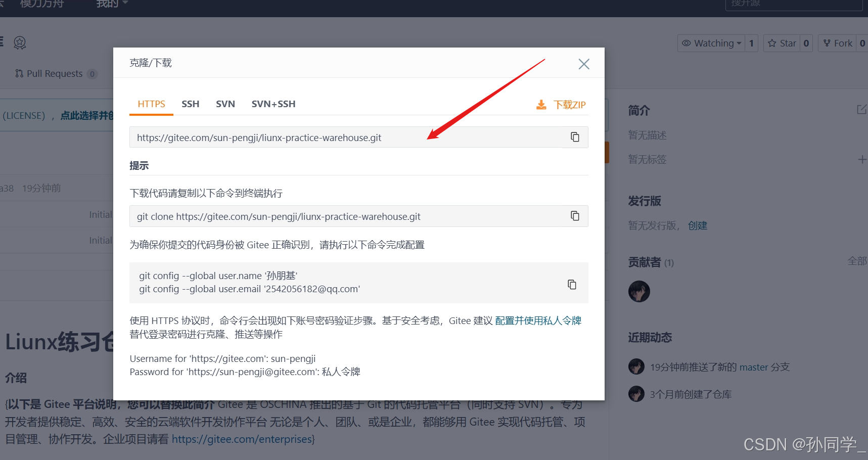868x460 pixels.
Task: Click the fork icon in Fork button
Action: [827, 43]
